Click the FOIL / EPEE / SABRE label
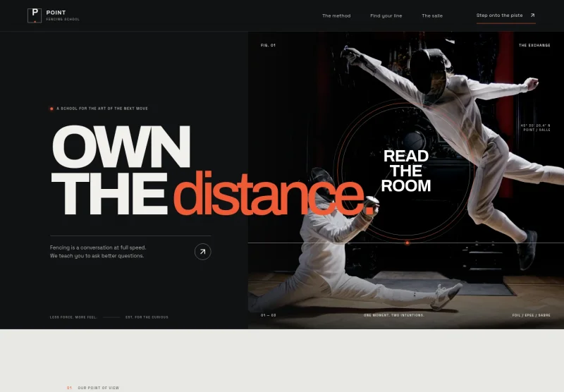This screenshot has height=392, width=564. pos(532,315)
